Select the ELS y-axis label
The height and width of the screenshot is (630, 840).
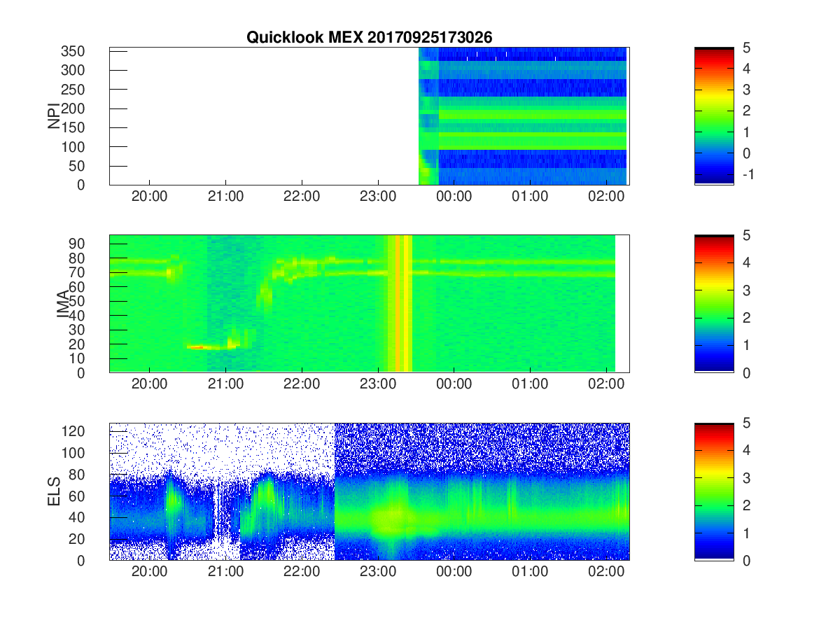[53, 491]
